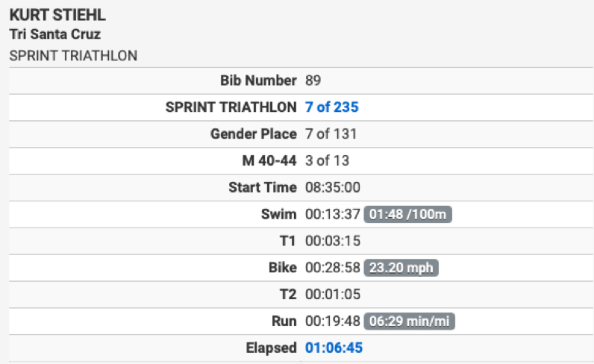Viewport: 594px width, 364px height.
Task: Click the bold SPRINT TRIATHLON row label
Action: [x=231, y=107]
